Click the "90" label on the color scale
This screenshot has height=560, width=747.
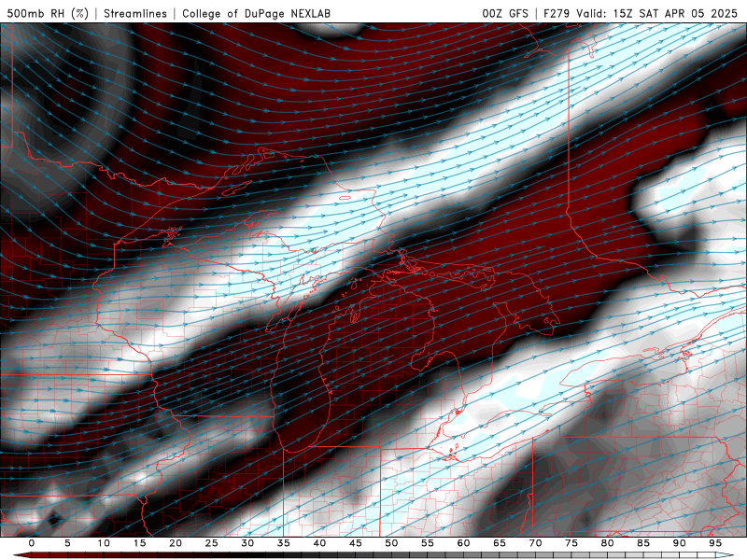click(x=680, y=543)
